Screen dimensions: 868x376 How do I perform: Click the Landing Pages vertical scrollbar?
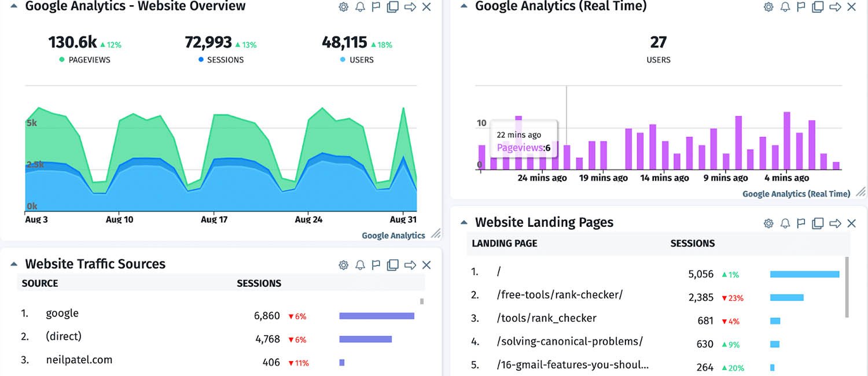pyautogui.click(x=847, y=286)
